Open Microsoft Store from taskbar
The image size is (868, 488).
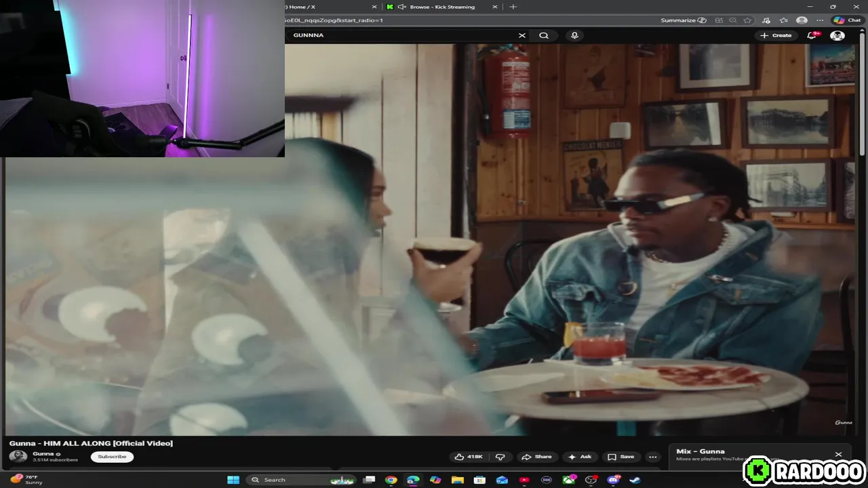tap(479, 480)
